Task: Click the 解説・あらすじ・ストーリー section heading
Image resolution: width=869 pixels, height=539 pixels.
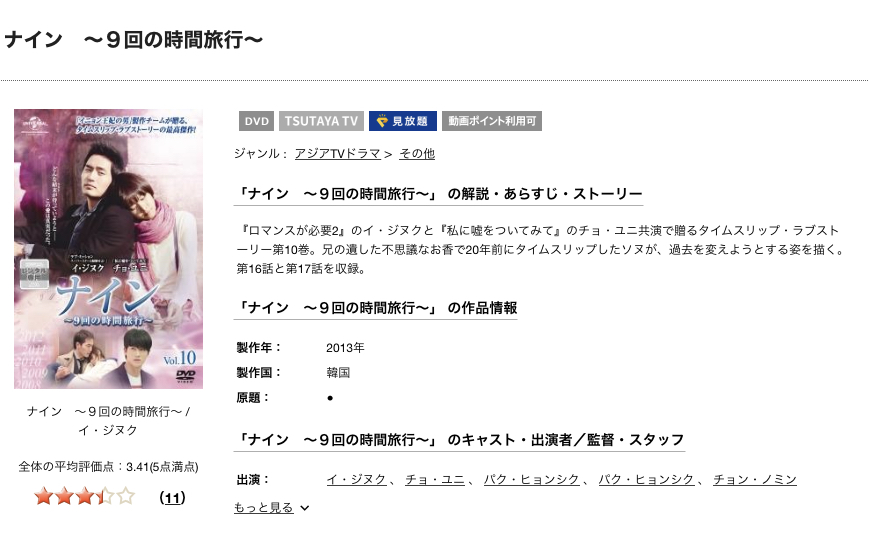Action: [438, 194]
